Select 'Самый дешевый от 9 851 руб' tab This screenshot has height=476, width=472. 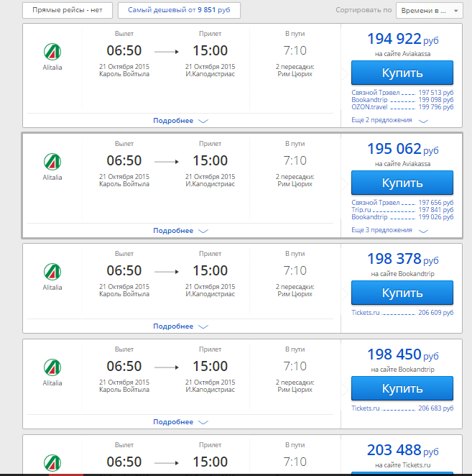coord(179,11)
